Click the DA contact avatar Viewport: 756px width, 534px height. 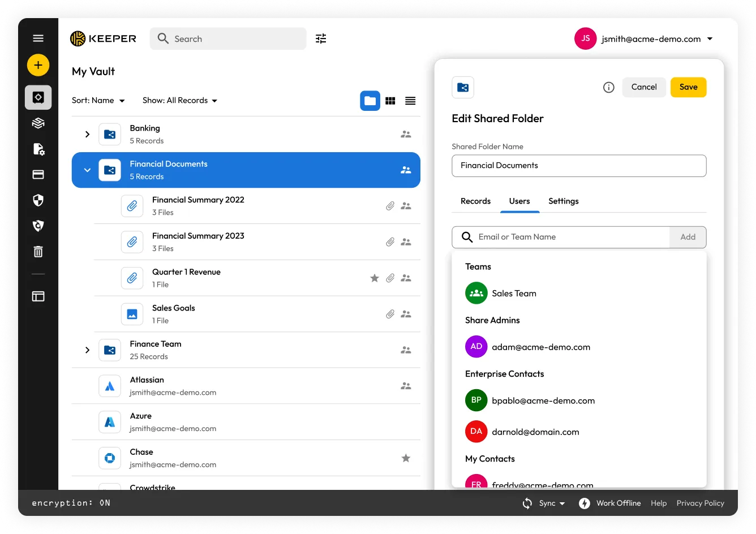[x=476, y=432]
